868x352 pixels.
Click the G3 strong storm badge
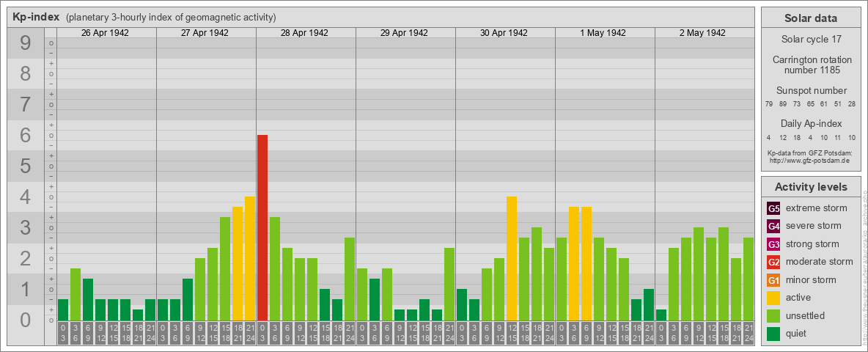click(773, 244)
